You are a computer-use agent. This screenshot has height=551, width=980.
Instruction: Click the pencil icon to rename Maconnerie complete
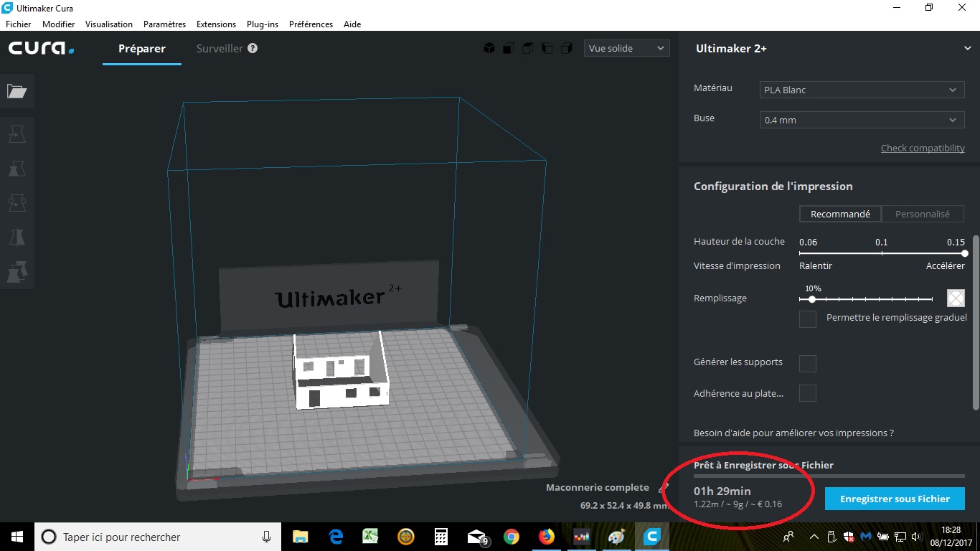coord(663,487)
